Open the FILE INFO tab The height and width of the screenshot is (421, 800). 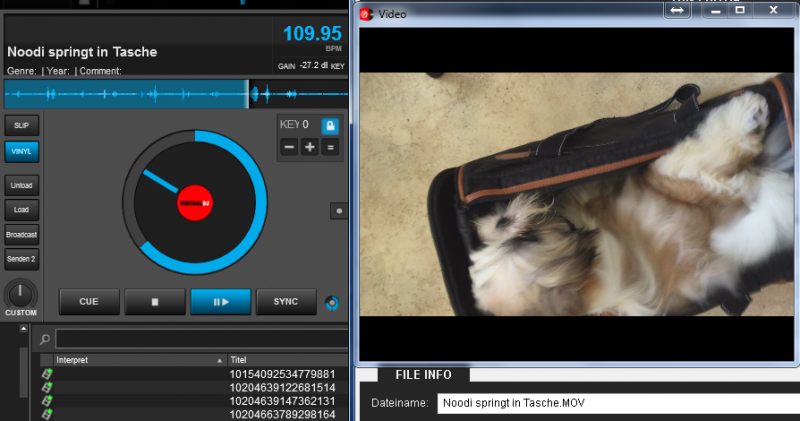pyautogui.click(x=423, y=375)
